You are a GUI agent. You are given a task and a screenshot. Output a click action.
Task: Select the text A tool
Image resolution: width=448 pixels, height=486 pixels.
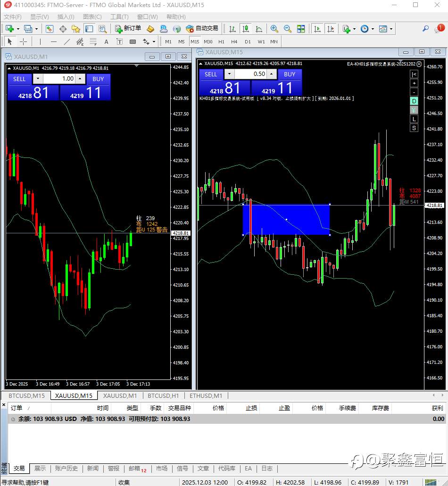107,41
